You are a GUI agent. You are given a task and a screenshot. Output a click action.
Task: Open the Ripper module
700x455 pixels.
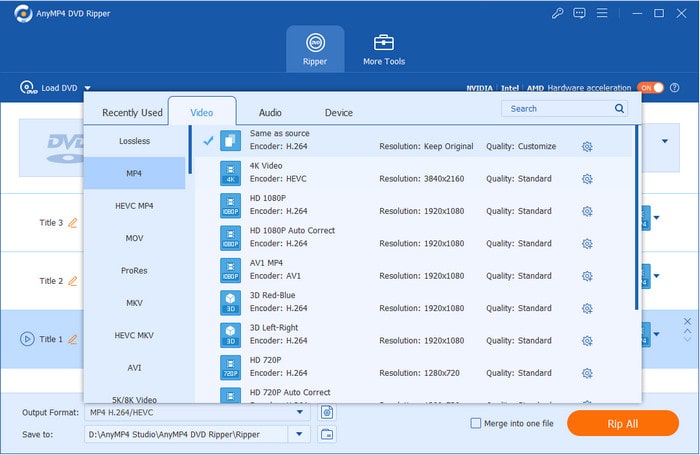tap(315, 49)
